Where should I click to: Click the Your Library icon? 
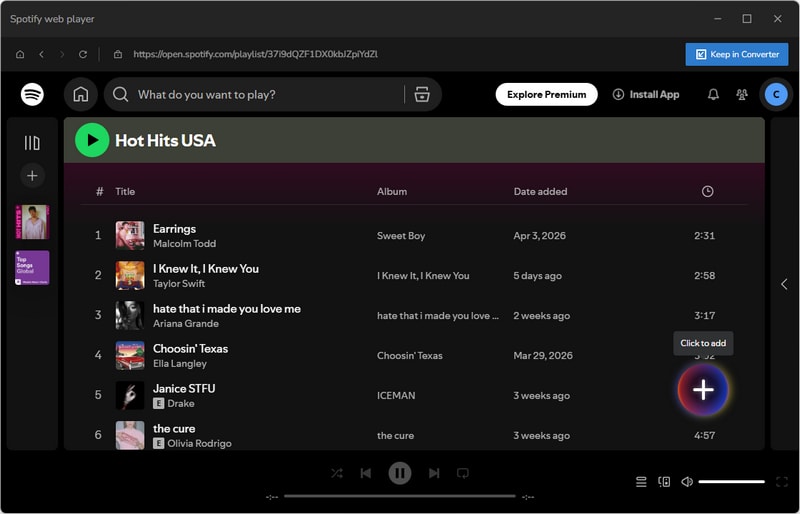pyautogui.click(x=32, y=143)
